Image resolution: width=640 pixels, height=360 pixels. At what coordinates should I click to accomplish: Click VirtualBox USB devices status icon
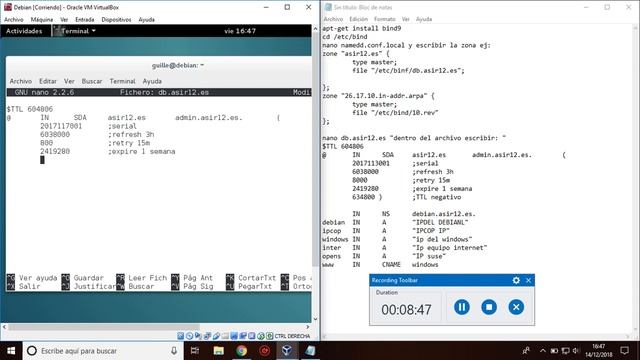pos(216,336)
